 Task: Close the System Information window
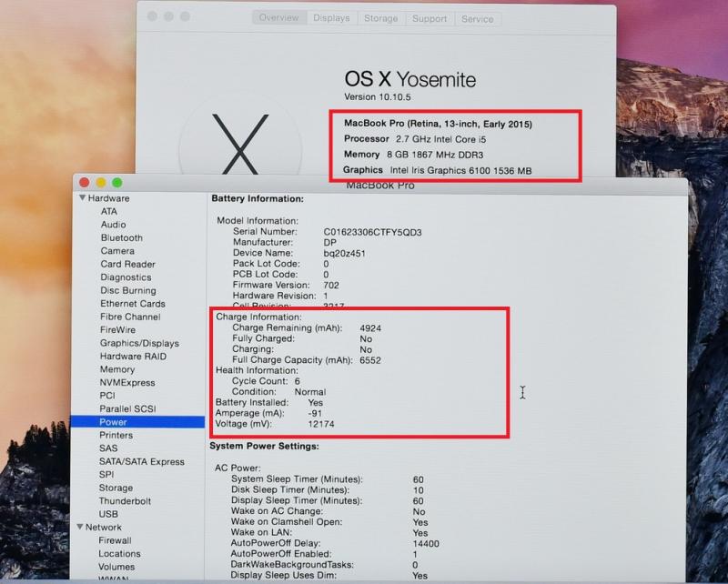click(85, 183)
